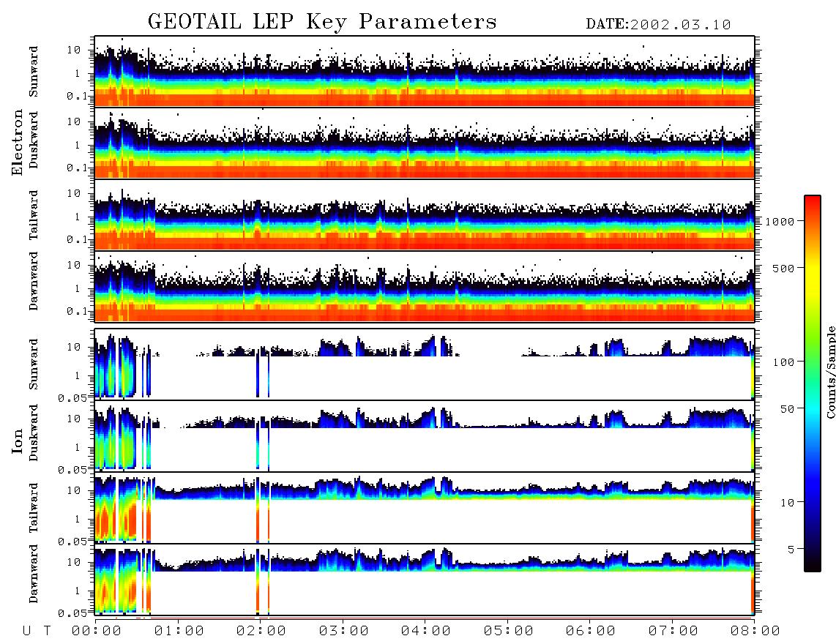Click the Electron Duskward spectrogram panel

pos(425,143)
